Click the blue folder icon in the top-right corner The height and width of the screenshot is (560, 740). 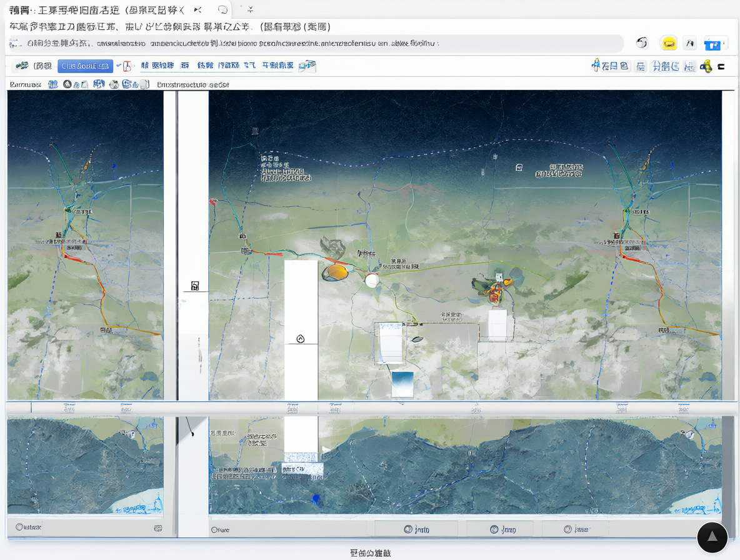[712, 44]
